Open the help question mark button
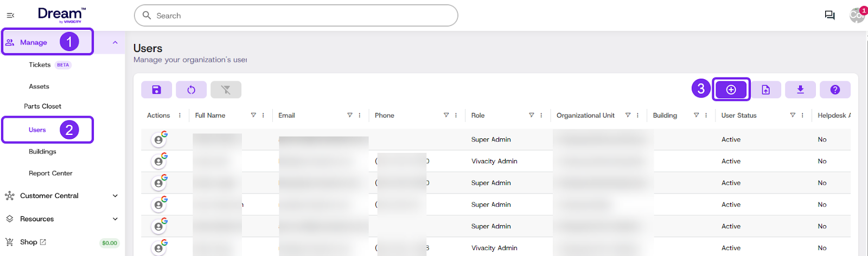The height and width of the screenshot is (256, 868). pyautogui.click(x=835, y=90)
